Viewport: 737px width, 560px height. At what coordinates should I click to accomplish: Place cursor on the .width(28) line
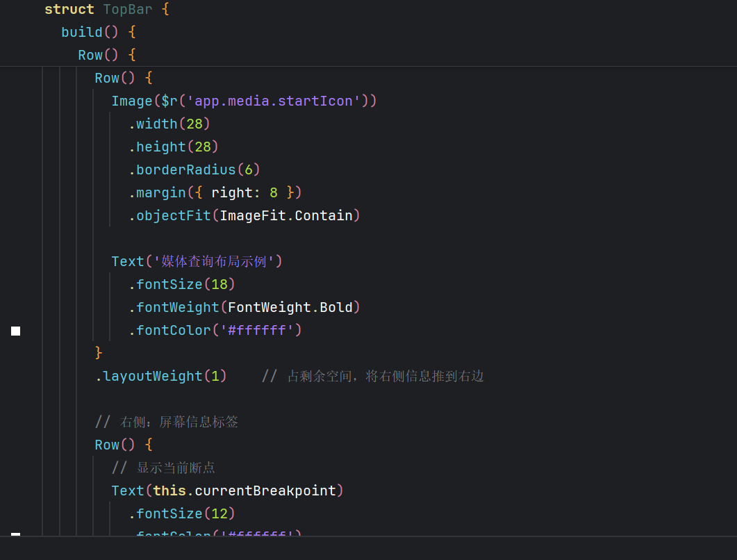pos(169,124)
